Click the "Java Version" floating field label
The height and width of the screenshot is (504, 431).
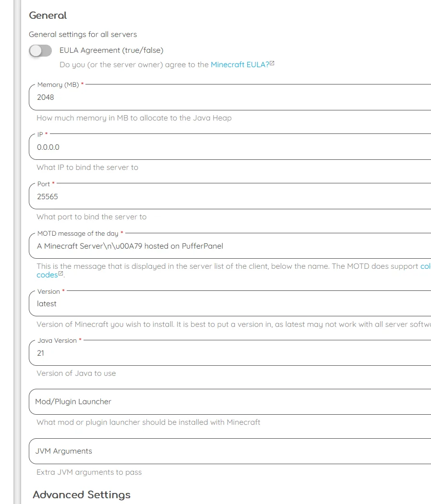[x=57, y=341]
